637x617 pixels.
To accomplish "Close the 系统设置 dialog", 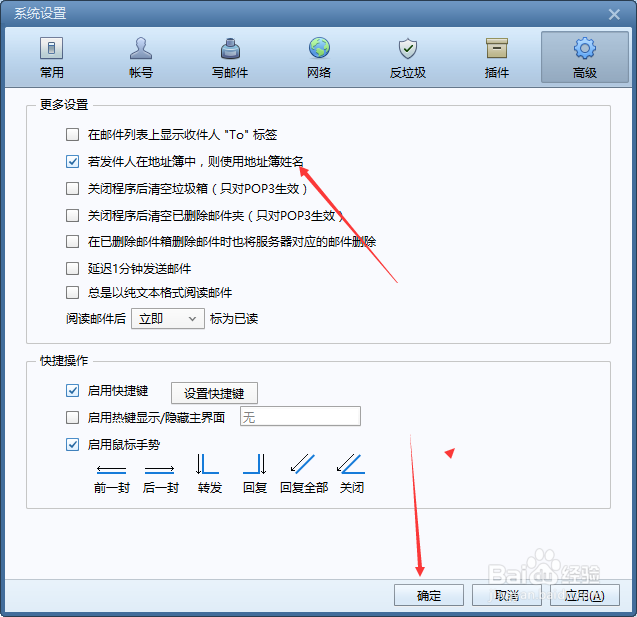I will pos(614,15).
